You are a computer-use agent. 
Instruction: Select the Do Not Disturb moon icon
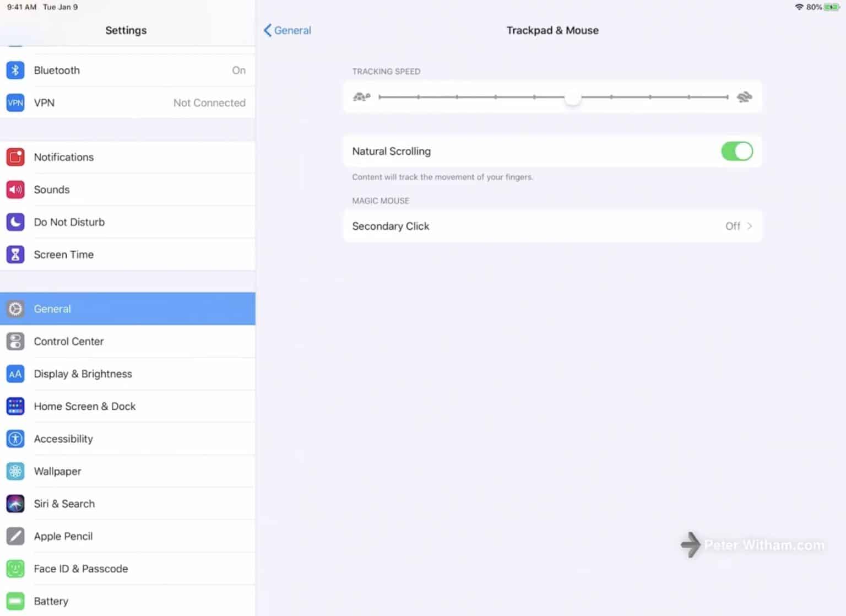click(x=15, y=222)
